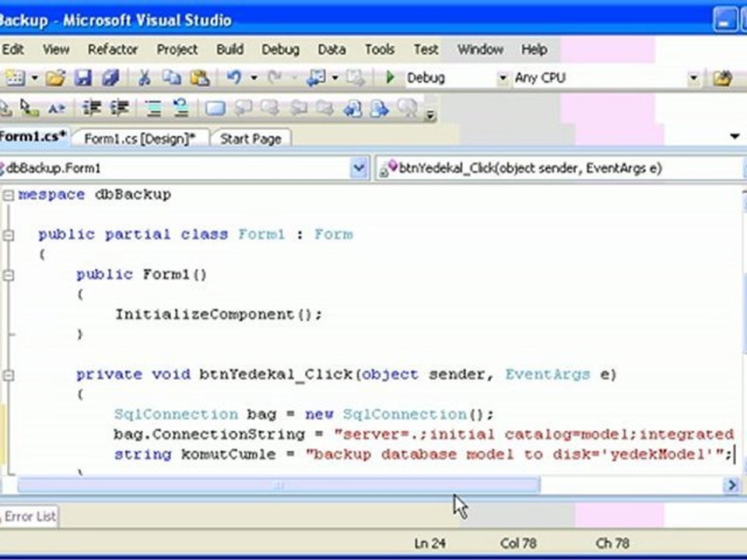Click the Next Bookmark in Document icon
The height and width of the screenshot is (560, 747).
tap(380, 109)
